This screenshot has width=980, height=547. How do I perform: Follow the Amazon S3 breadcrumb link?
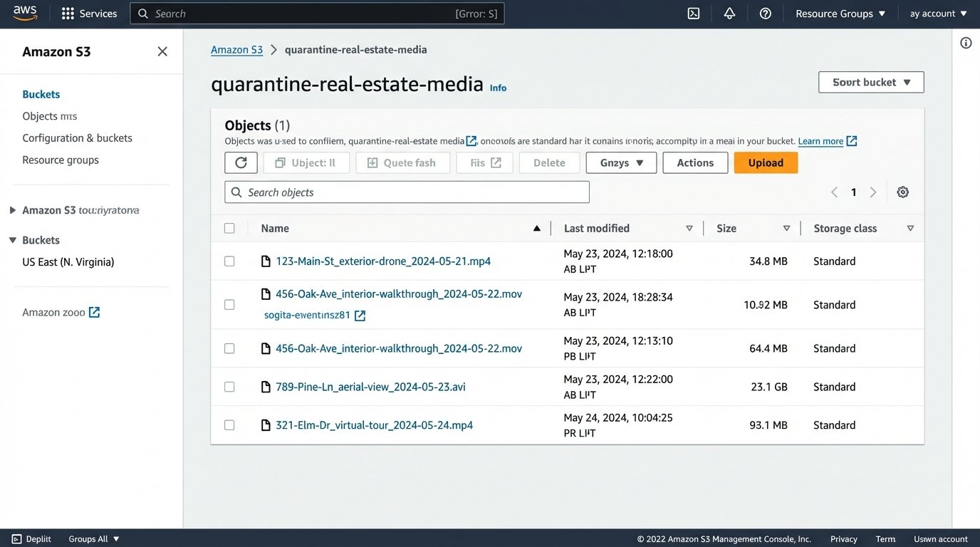236,49
